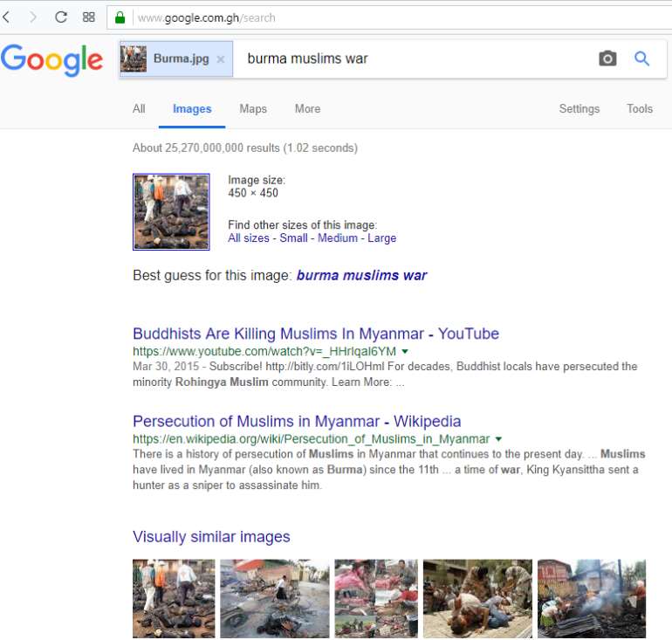Run search with the magnifier icon
Image resolution: width=672 pixels, height=640 pixels.
pos(641,58)
